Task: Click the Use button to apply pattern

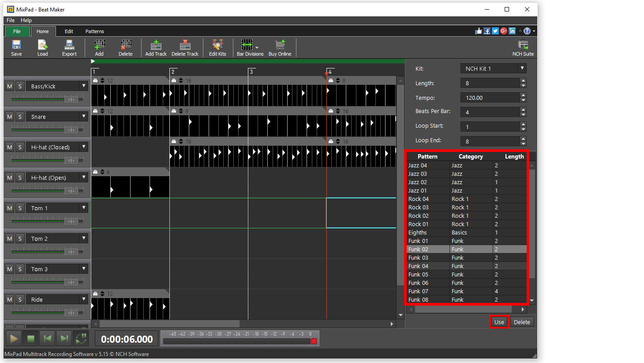Action: coord(499,322)
